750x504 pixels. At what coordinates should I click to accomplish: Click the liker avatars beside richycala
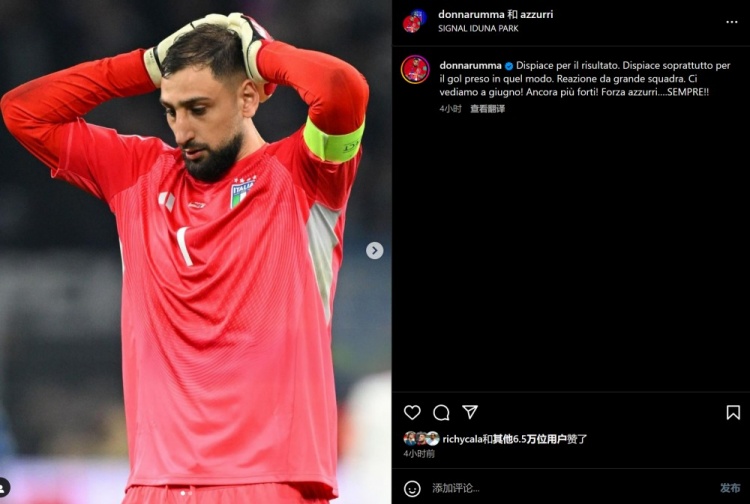pos(421,438)
